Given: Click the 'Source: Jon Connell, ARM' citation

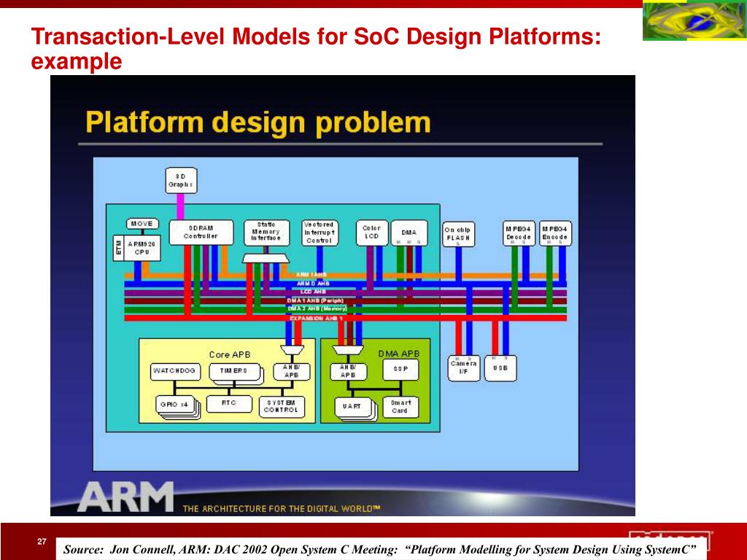Looking at the screenshot, I should click(x=379, y=549).
